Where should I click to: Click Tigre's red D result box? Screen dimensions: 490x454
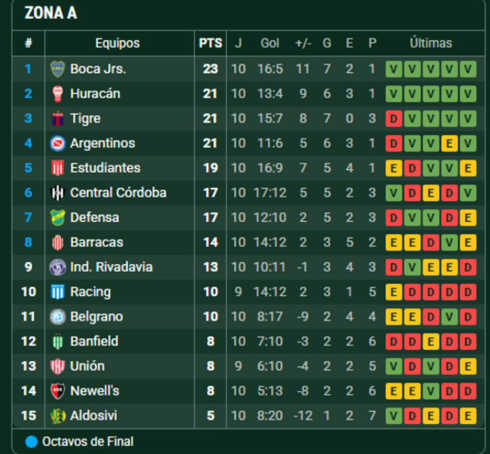(x=394, y=118)
